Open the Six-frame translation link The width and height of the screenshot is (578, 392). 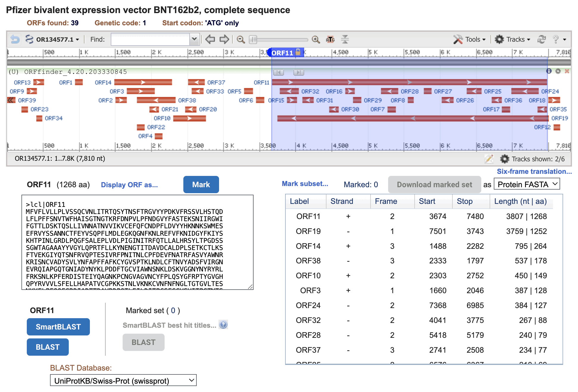[x=534, y=171]
